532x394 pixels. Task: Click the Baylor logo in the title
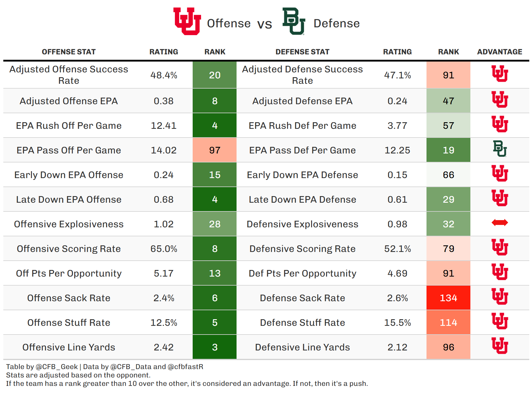click(x=294, y=22)
